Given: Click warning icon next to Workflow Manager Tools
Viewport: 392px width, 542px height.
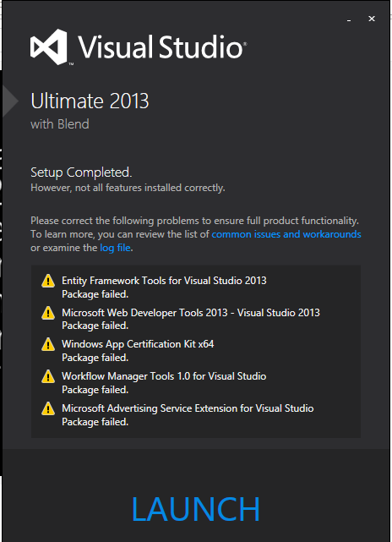Looking at the screenshot, I should [48, 377].
